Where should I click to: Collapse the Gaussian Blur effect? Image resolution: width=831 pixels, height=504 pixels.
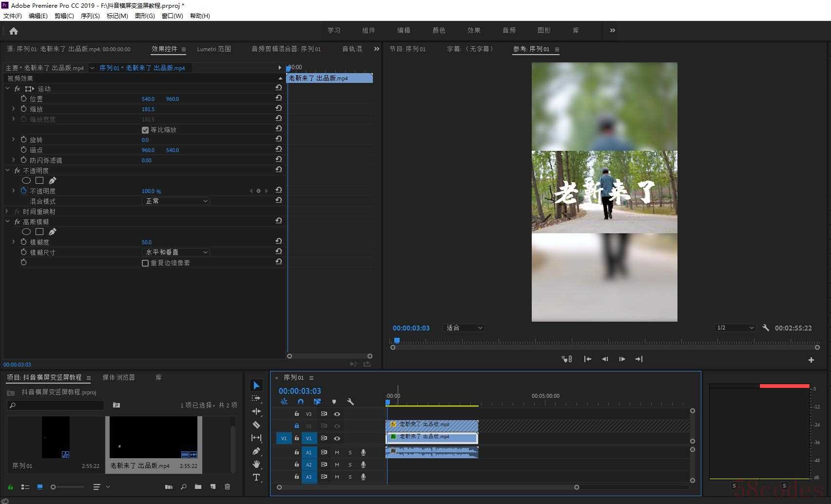point(7,222)
